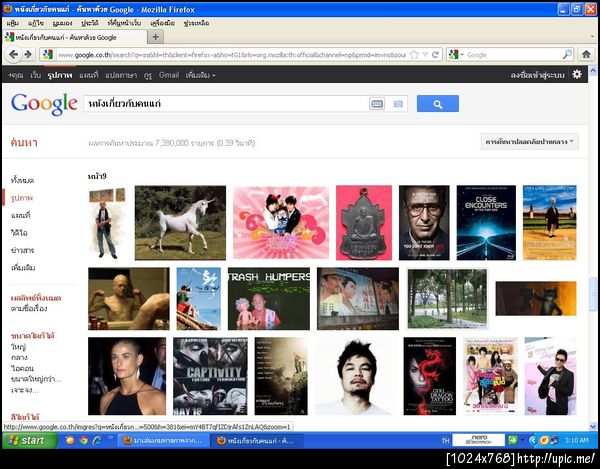
Task: Open the ที่คั่นหน้าเว็บ menu
Action: click(x=124, y=23)
